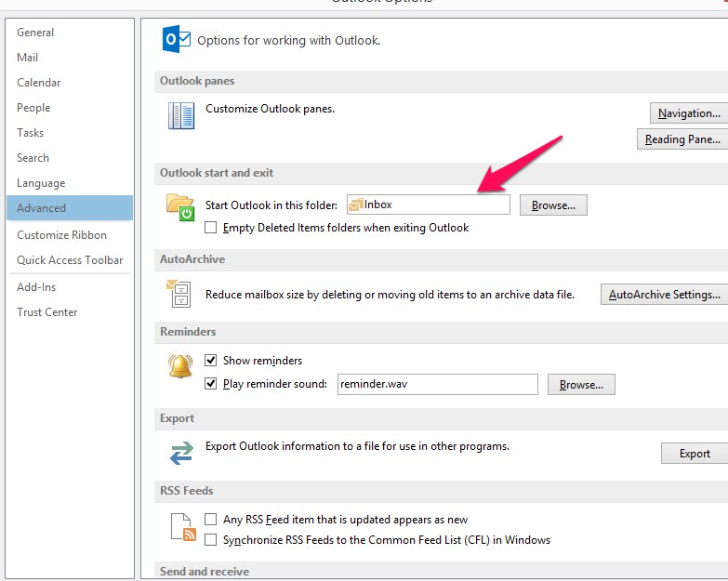Click the "Export Outlook information" description text
The width and height of the screenshot is (728, 581).
(358, 446)
